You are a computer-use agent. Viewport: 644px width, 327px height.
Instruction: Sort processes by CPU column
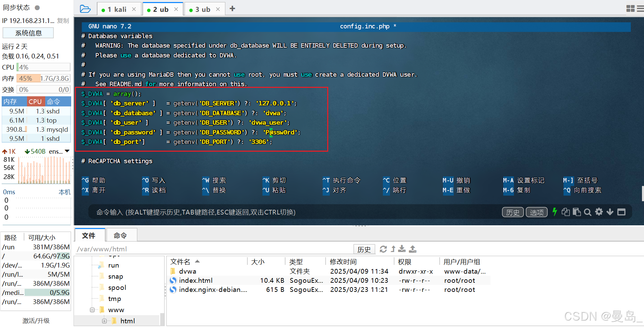[x=35, y=102]
